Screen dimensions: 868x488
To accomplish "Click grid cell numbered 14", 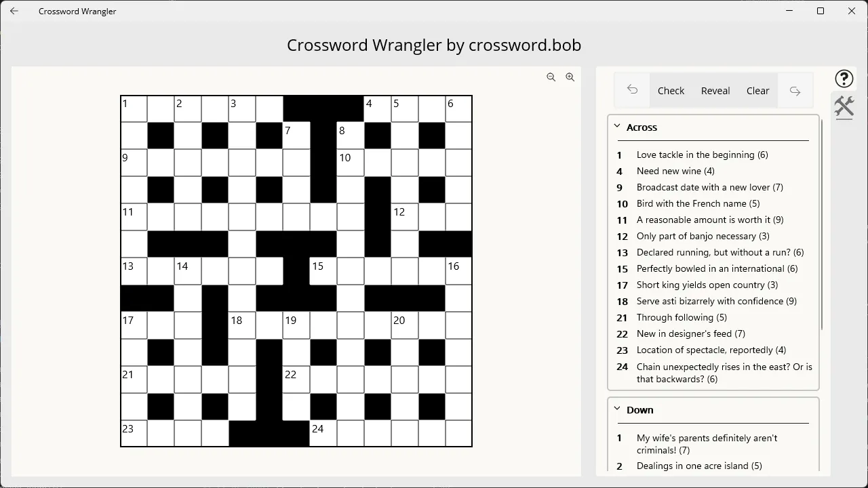I will tap(188, 272).
